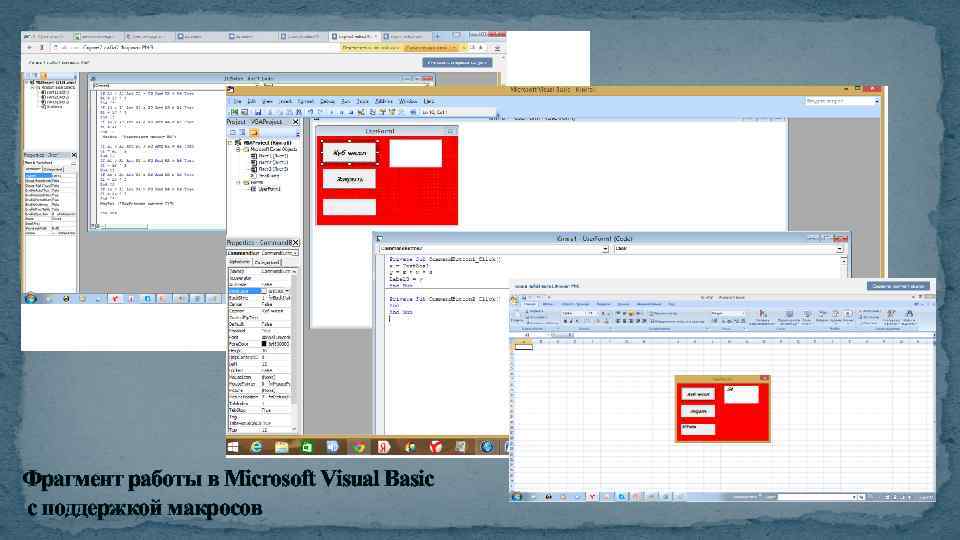Viewport: 960px width, 540px height.
Task: Close the Properties pane
Action: tap(296, 243)
